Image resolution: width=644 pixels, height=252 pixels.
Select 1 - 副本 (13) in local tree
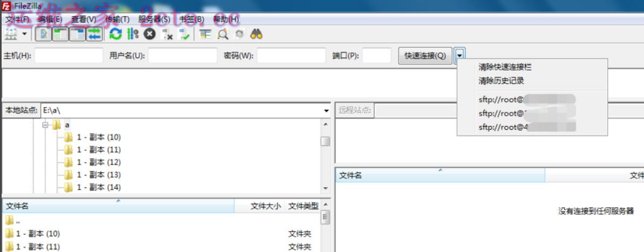pyautogui.click(x=99, y=175)
